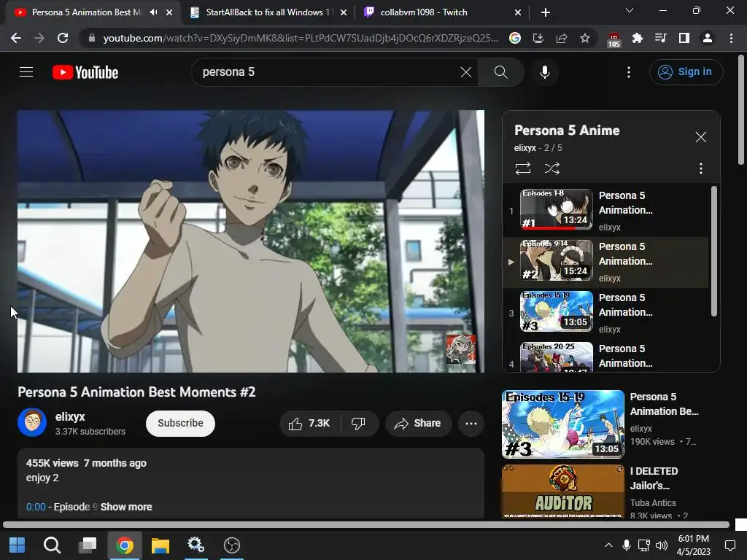Close the Persona 5 Anime playlist panel

[700, 137]
